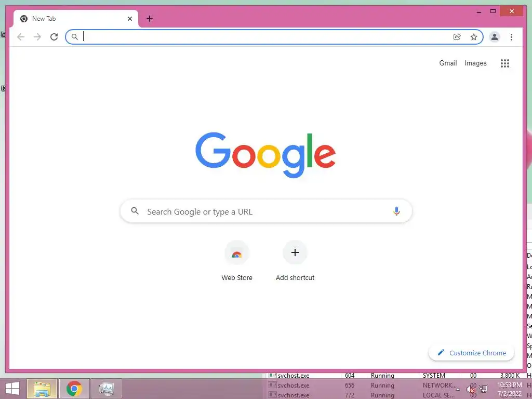Focus the Search Google or type a URL box
This screenshot has width=532, height=399.
tap(266, 211)
